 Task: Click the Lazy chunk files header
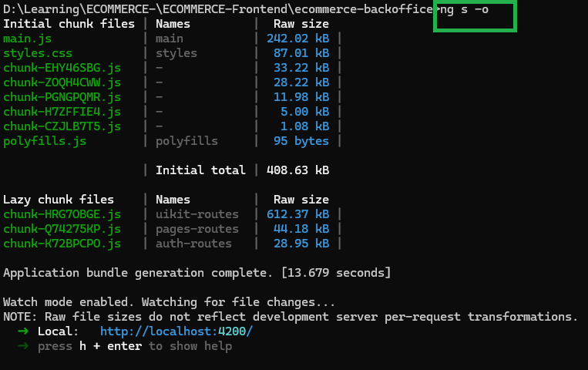[59, 200]
